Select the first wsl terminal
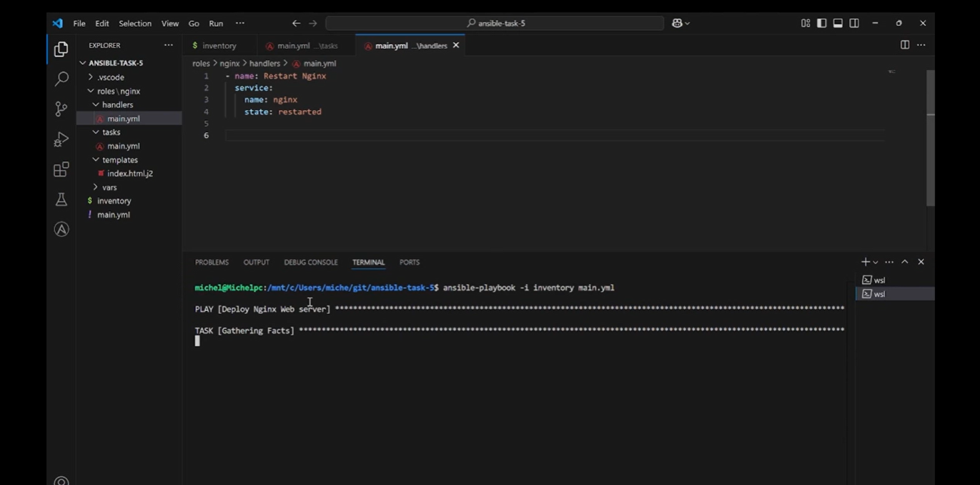 pos(895,280)
